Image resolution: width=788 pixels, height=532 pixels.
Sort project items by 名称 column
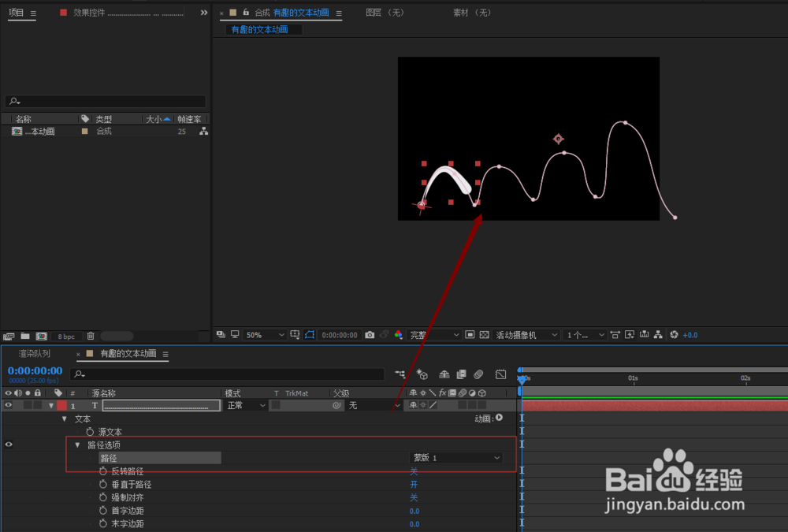(23, 119)
